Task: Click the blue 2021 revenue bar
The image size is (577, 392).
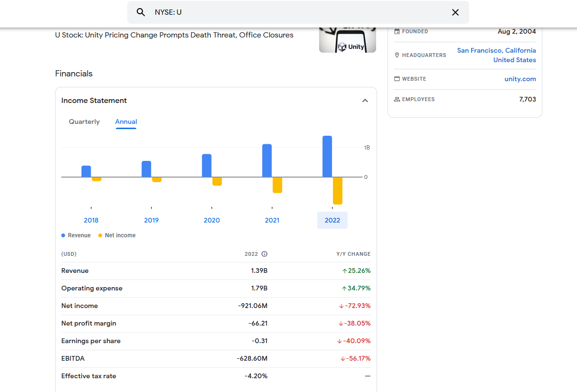Action: 267,160
